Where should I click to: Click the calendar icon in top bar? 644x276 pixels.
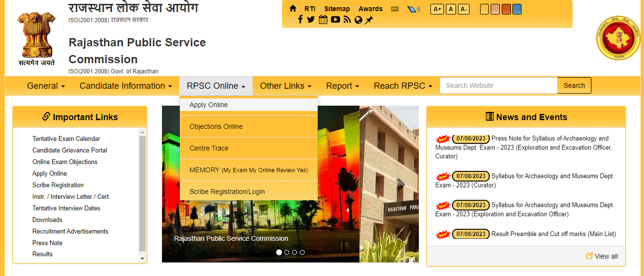click(x=323, y=20)
